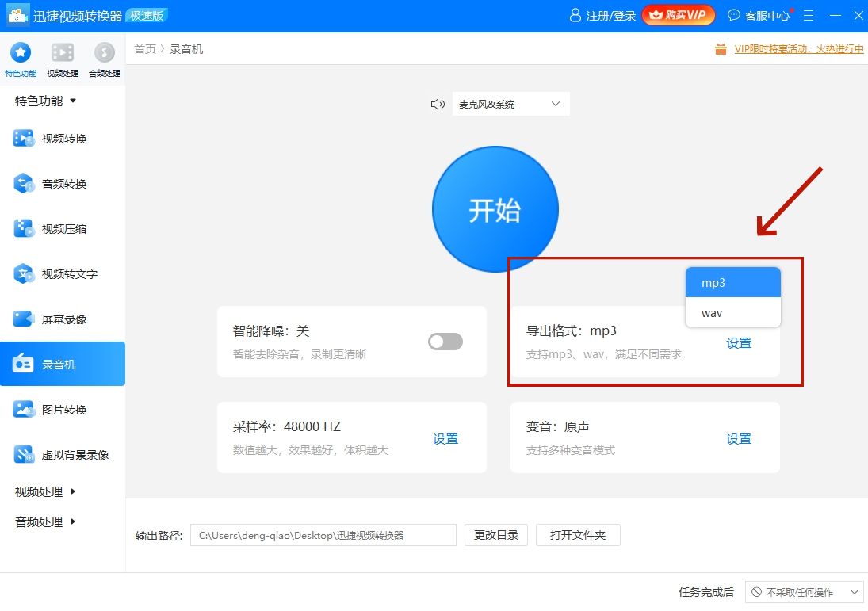Click the 极速版 badge

coord(147,16)
